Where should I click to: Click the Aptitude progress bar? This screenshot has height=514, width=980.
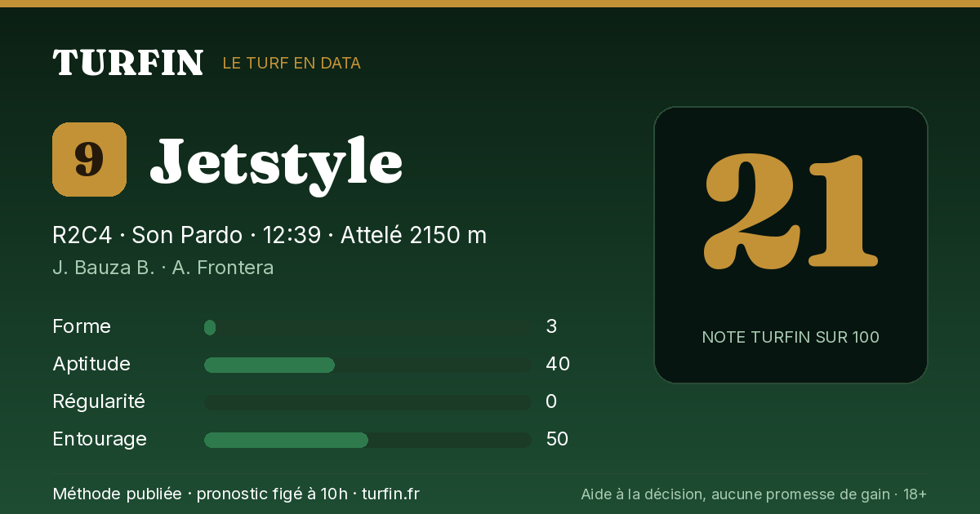coord(367,366)
